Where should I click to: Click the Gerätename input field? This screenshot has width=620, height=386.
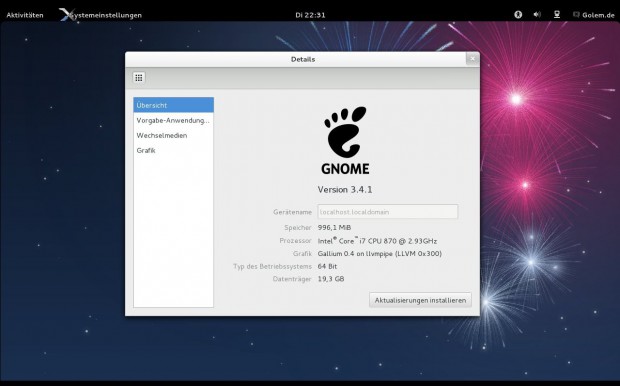[388, 212]
